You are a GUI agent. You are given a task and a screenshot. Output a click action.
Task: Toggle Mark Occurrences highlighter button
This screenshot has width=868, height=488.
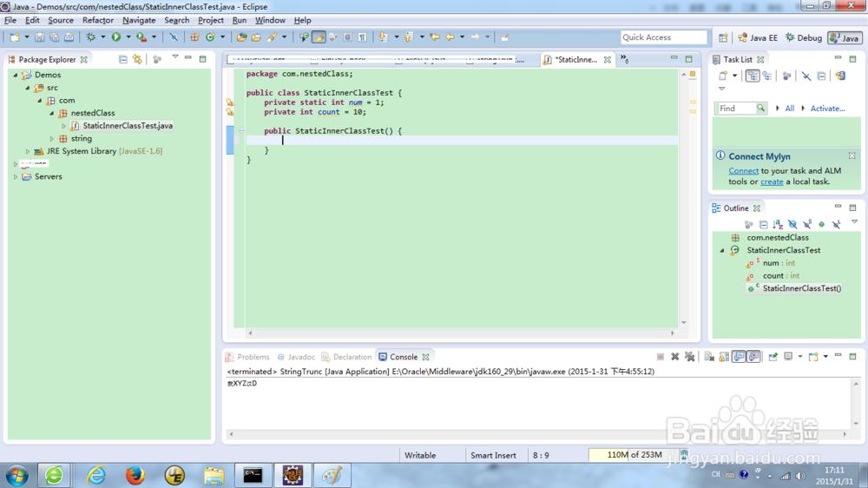coord(319,37)
